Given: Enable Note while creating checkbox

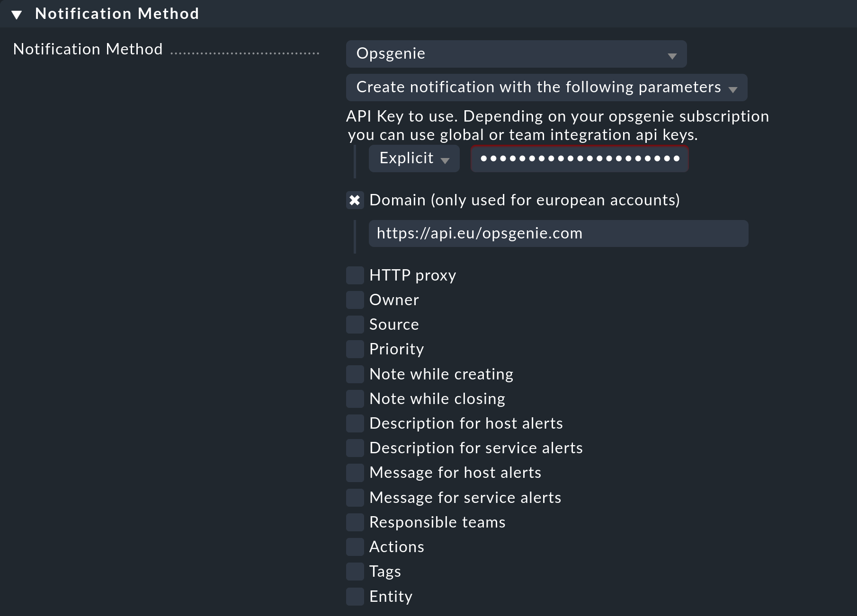Looking at the screenshot, I should tap(355, 374).
